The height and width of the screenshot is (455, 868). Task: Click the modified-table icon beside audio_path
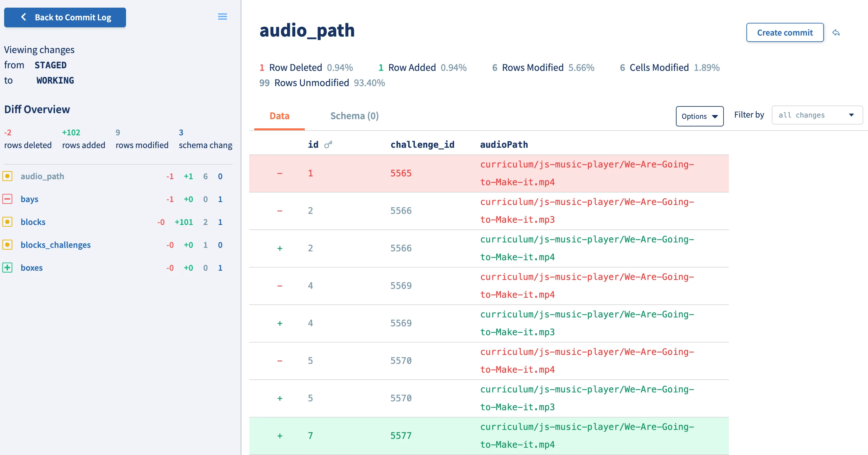pyautogui.click(x=7, y=176)
